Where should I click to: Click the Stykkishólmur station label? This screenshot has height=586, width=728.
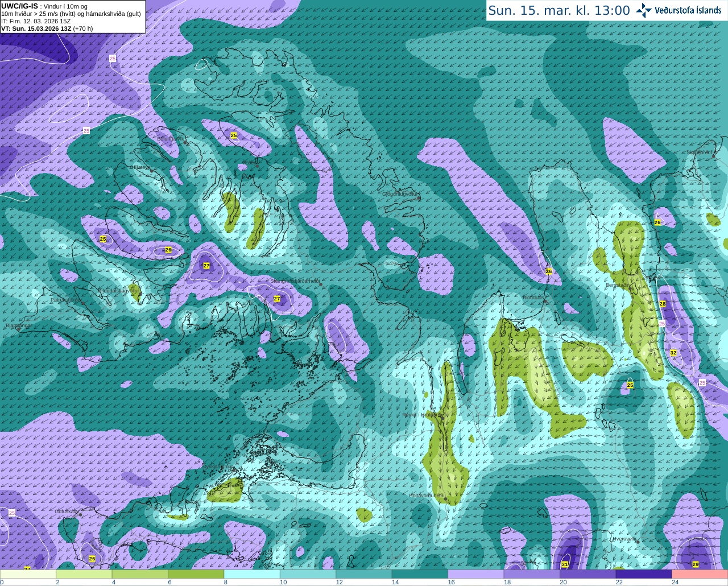pyautogui.click(x=218, y=466)
